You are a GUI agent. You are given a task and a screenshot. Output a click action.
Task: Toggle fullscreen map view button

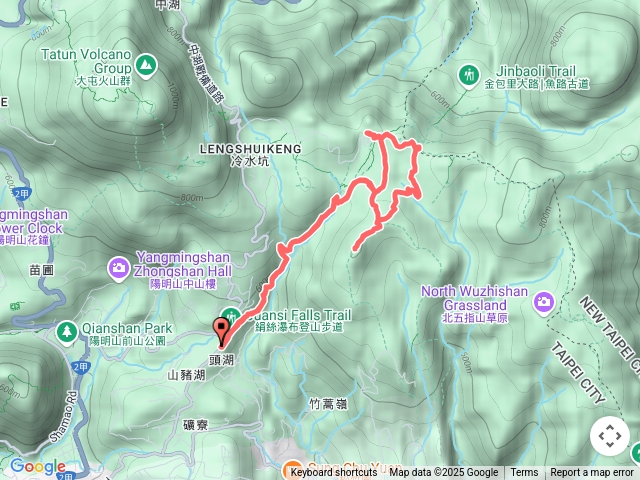pyautogui.click(x=610, y=436)
